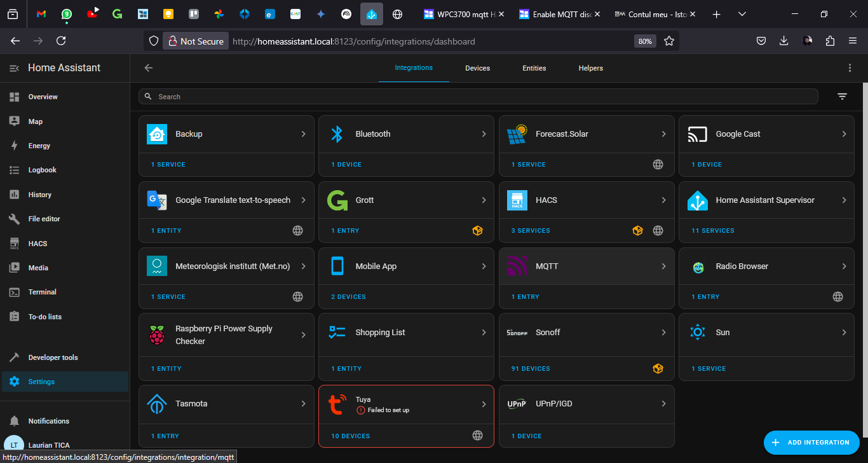Select the Entities tab
Viewport: 868px width, 463px height.
click(x=534, y=68)
